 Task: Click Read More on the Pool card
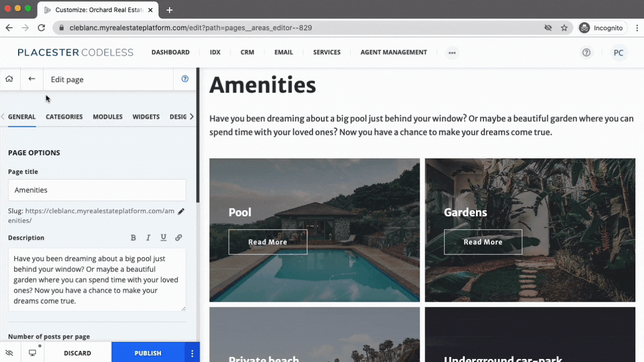(268, 242)
